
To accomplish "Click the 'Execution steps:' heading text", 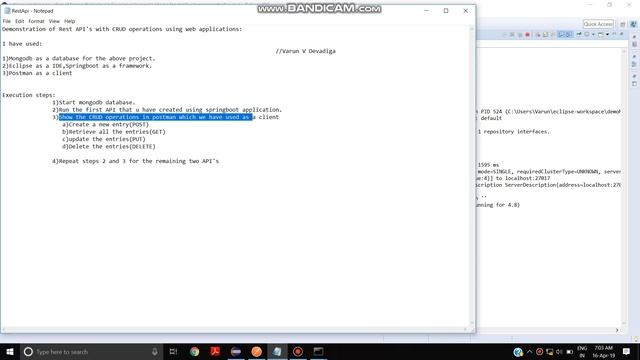I will pyautogui.click(x=29, y=95).
